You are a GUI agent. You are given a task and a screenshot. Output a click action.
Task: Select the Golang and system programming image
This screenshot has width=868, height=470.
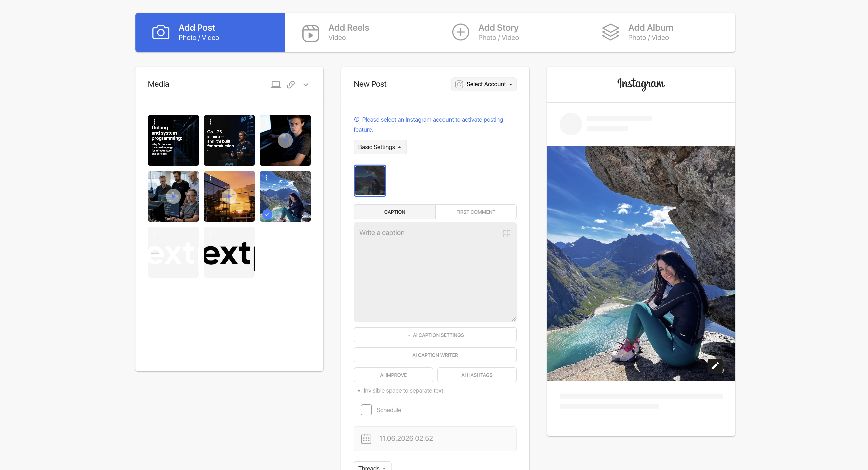(x=173, y=140)
